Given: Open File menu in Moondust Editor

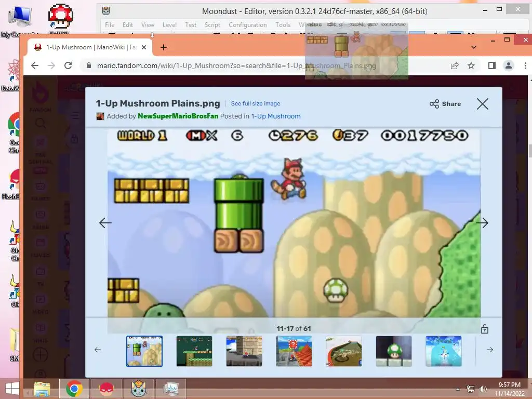Looking at the screenshot, I should point(110,25).
